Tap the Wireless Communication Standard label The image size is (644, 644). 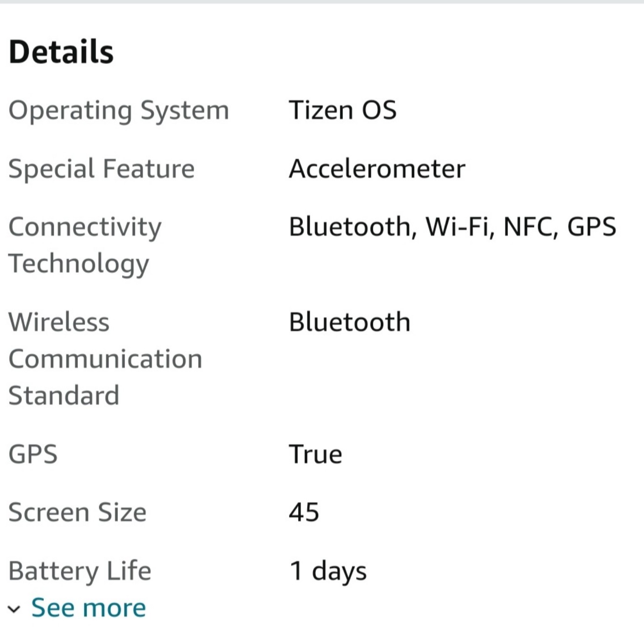click(x=105, y=359)
